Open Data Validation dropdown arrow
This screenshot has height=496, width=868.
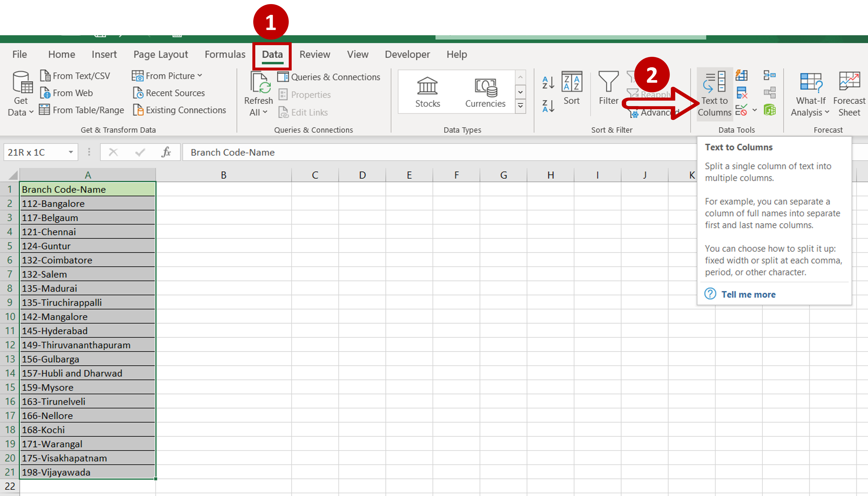(754, 110)
